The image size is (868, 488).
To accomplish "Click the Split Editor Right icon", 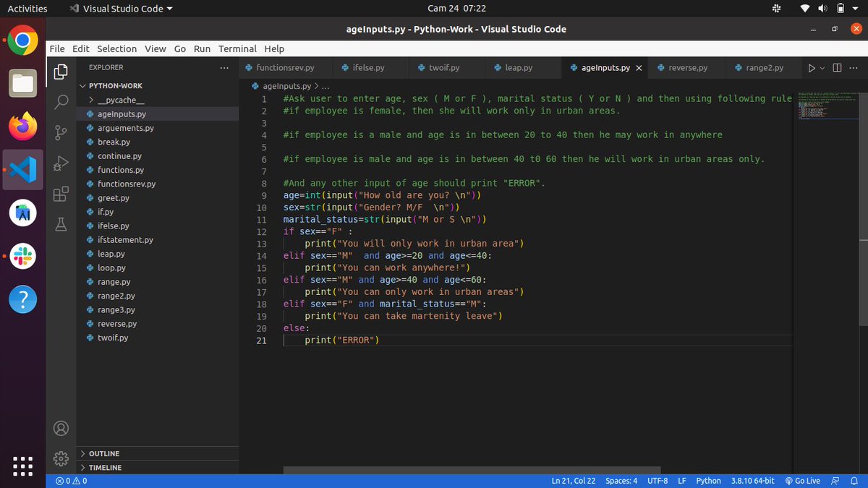I will [837, 68].
